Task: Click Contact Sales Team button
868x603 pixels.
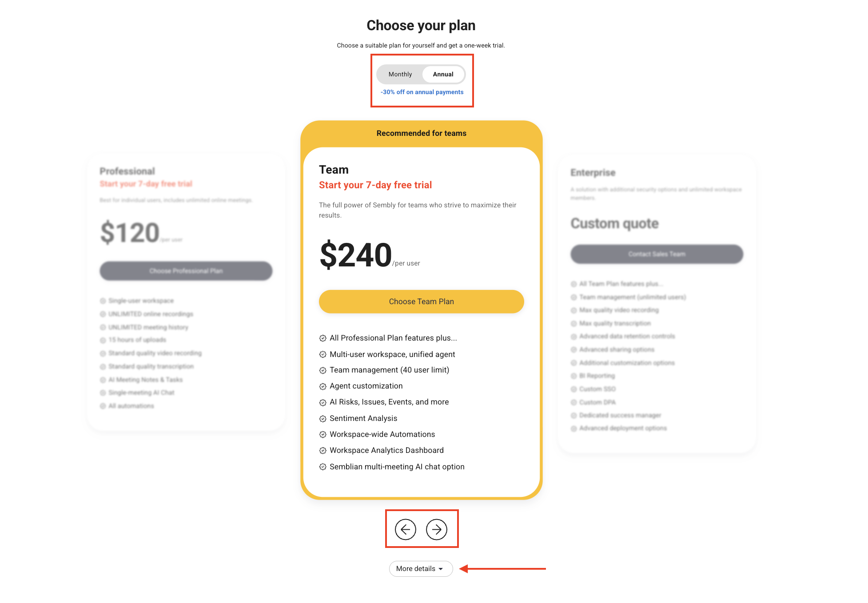Action: click(x=657, y=254)
